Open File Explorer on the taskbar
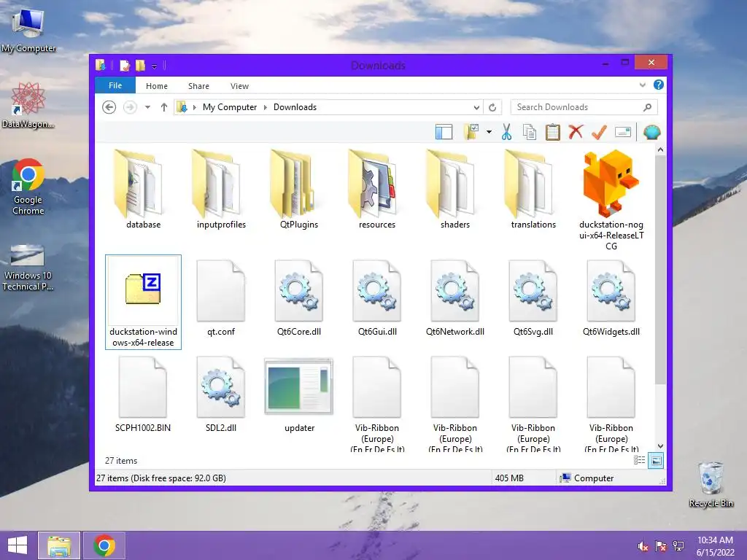The height and width of the screenshot is (560, 747). click(x=59, y=545)
